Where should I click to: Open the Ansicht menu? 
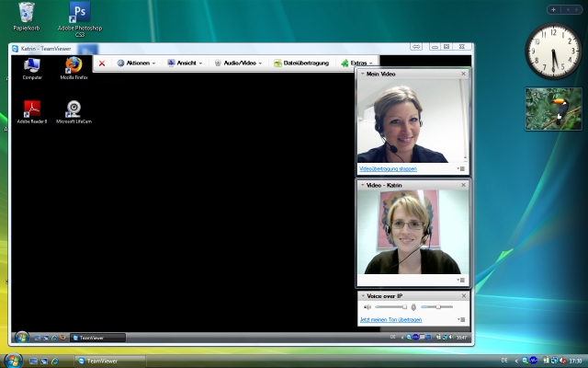[x=185, y=63]
